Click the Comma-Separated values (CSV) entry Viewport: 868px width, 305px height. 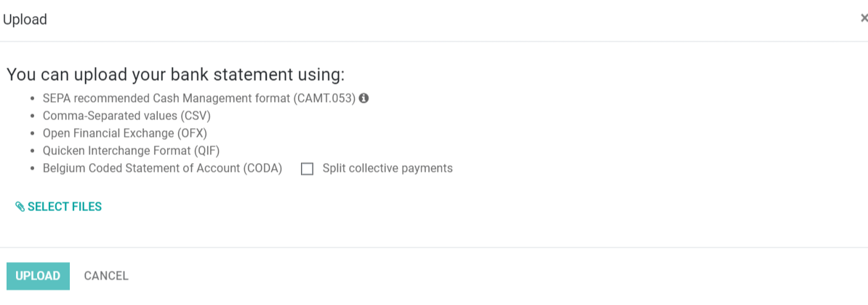[126, 116]
